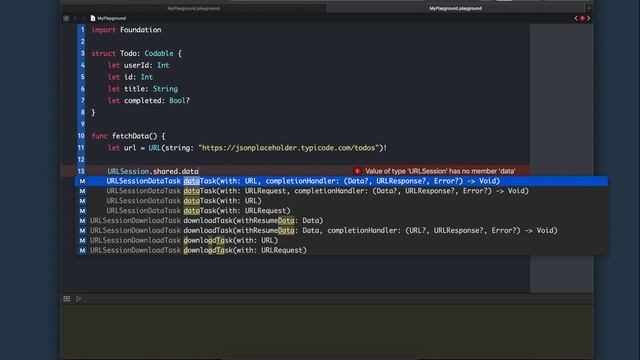Image resolution: width=640 pixels, height=360 pixels.
Task: Switch to the inactive left MyPlayground.playground tab
Action: click(x=193, y=8)
